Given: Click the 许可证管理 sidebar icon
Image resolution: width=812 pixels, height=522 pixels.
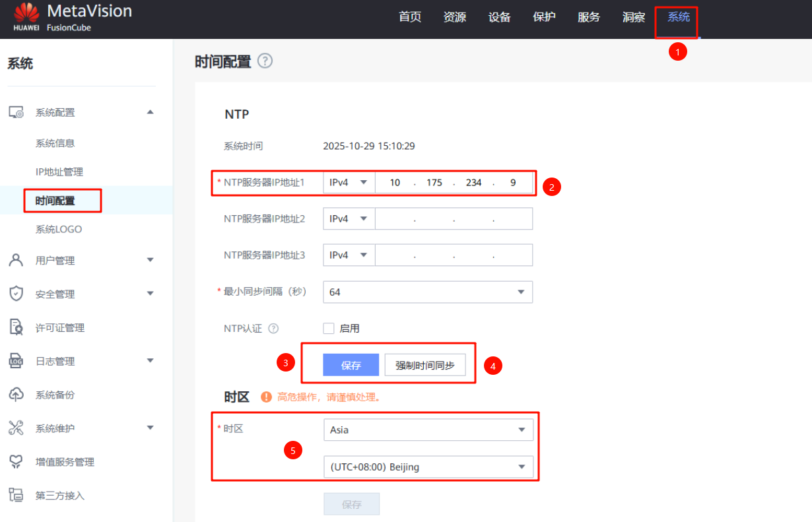Looking at the screenshot, I should pyautogui.click(x=17, y=328).
